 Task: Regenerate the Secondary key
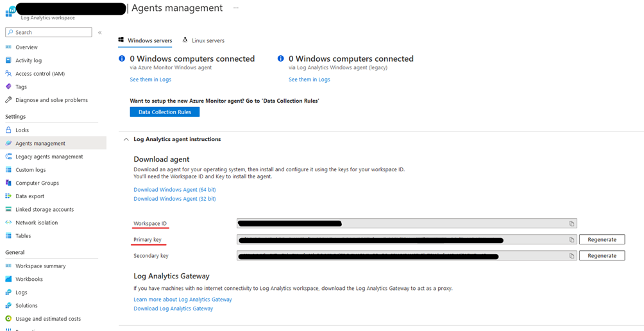[x=602, y=255]
